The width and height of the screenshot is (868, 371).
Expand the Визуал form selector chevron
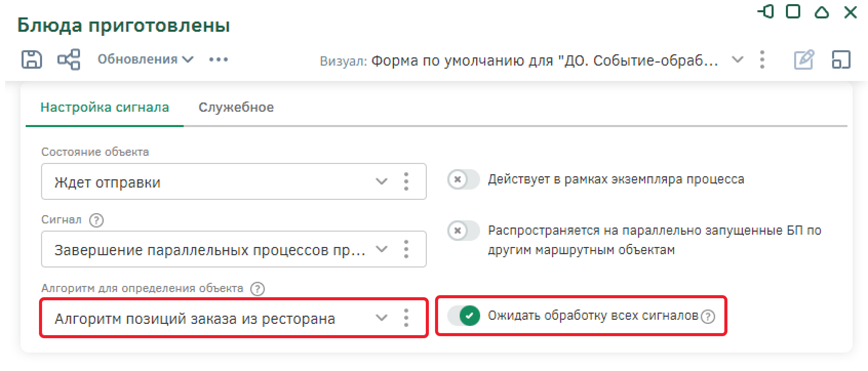pyautogui.click(x=737, y=60)
